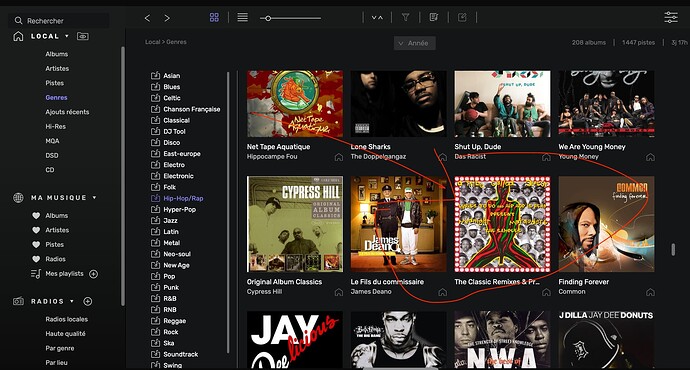Collapse the LOCAL section arrow

point(67,36)
